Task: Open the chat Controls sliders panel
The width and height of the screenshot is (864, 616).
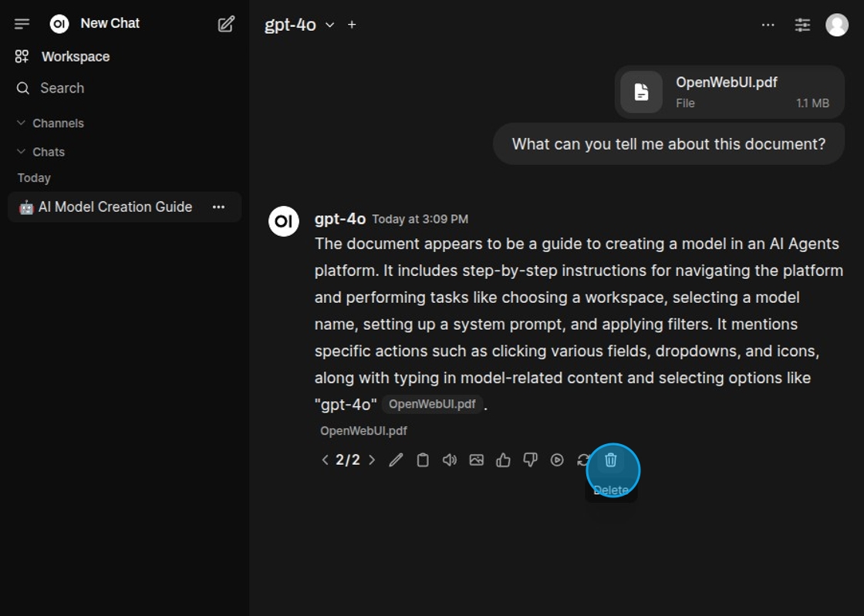Action: (802, 25)
